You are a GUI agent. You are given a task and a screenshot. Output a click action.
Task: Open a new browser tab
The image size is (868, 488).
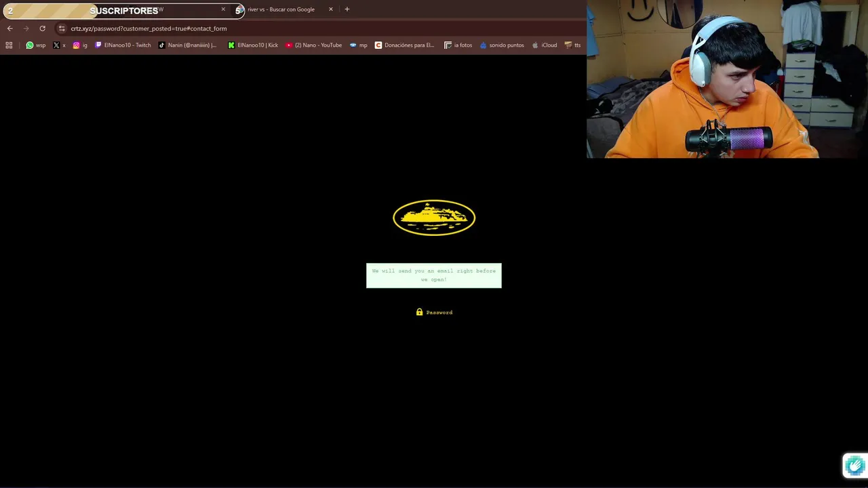point(347,9)
